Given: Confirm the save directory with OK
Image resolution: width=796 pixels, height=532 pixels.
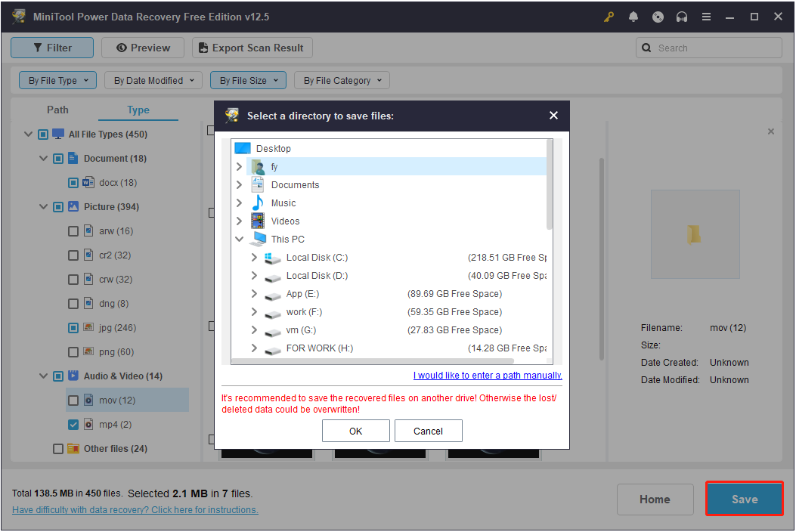Looking at the screenshot, I should (355, 431).
